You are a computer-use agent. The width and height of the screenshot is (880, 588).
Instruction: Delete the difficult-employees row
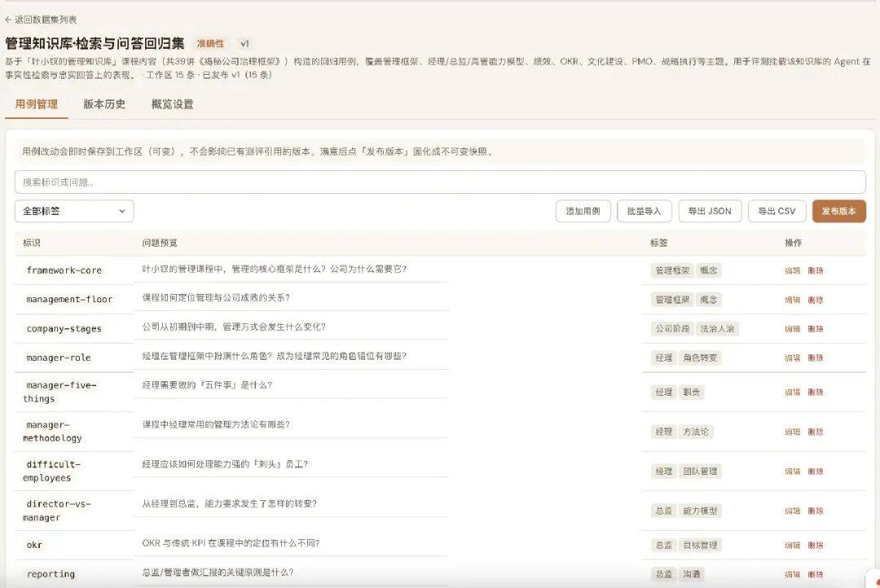click(x=816, y=472)
